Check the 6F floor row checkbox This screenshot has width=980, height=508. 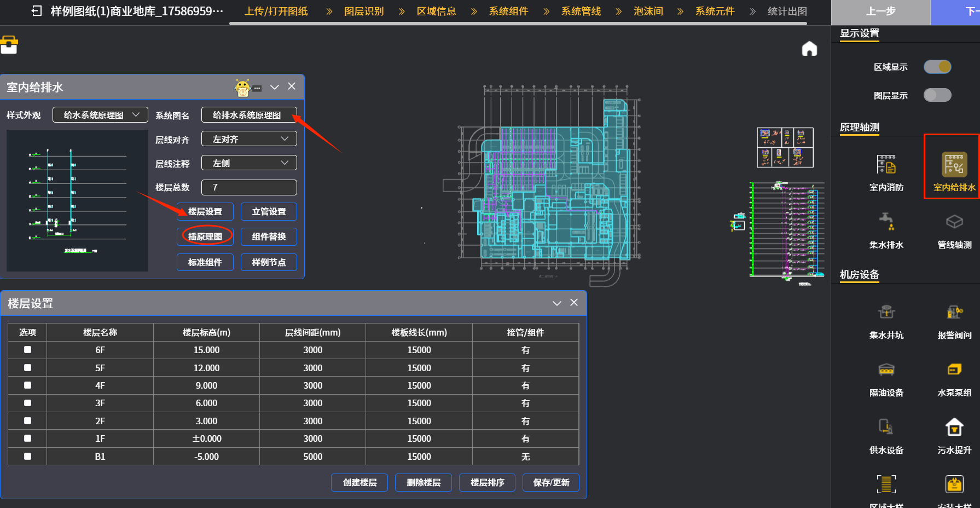(27, 350)
